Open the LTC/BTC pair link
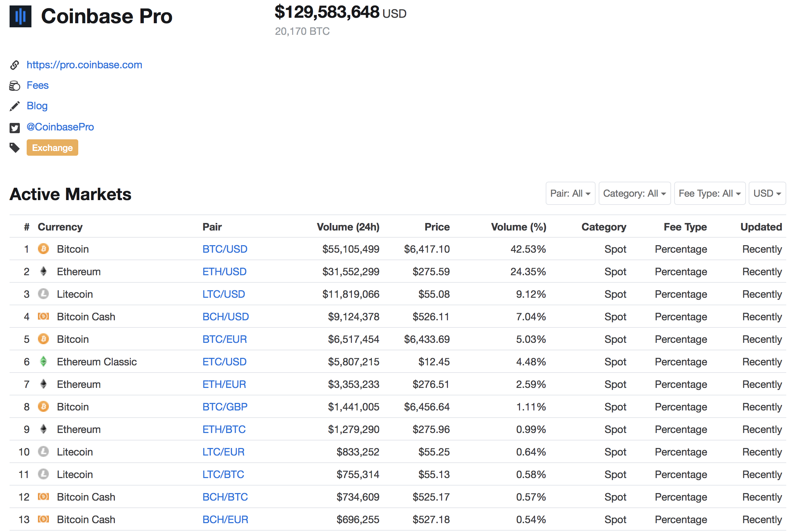The height and width of the screenshot is (532, 790). point(223,474)
